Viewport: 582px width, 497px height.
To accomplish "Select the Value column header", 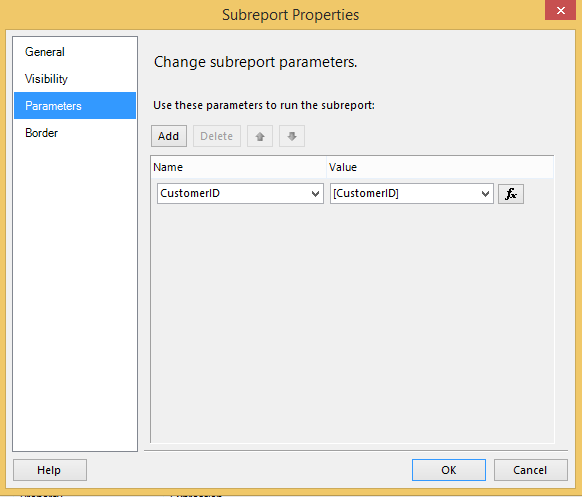I will pyautogui.click(x=440, y=167).
